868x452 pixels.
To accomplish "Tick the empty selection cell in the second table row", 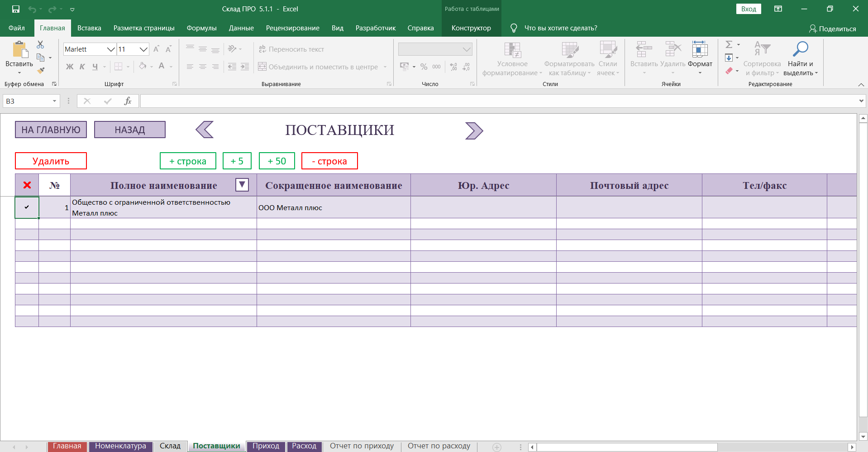I will (x=27, y=224).
